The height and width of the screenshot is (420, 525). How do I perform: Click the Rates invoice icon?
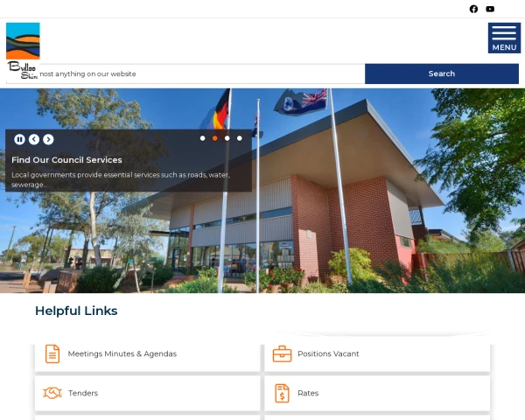click(282, 393)
